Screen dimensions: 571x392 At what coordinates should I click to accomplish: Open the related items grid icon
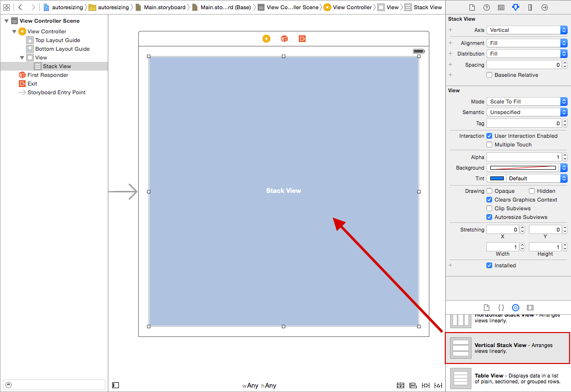pos(6,7)
